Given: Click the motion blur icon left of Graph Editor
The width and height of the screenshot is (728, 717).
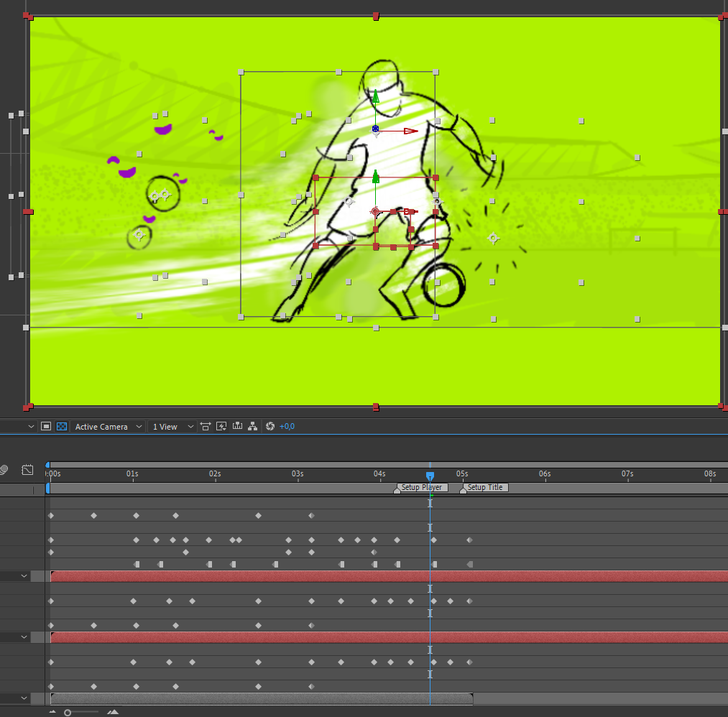Looking at the screenshot, I should coord(4,470).
